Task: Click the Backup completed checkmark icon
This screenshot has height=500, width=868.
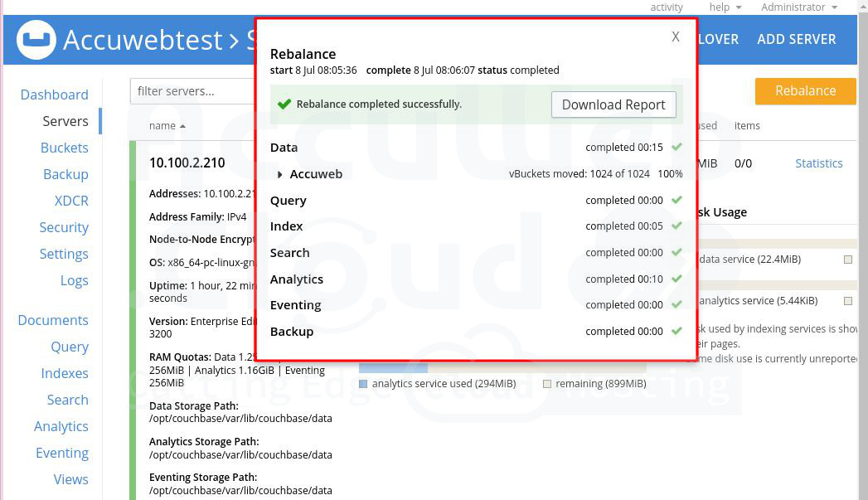Action: click(677, 332)
